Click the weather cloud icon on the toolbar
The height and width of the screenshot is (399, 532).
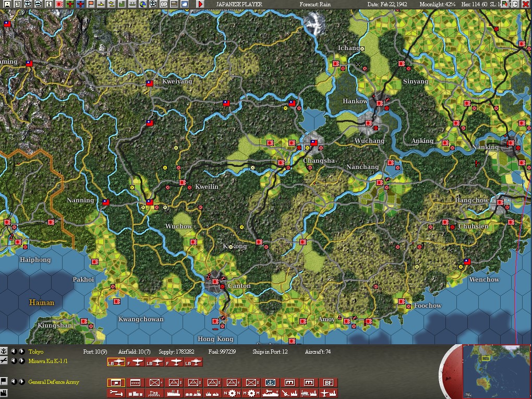[x=185, y=4]
